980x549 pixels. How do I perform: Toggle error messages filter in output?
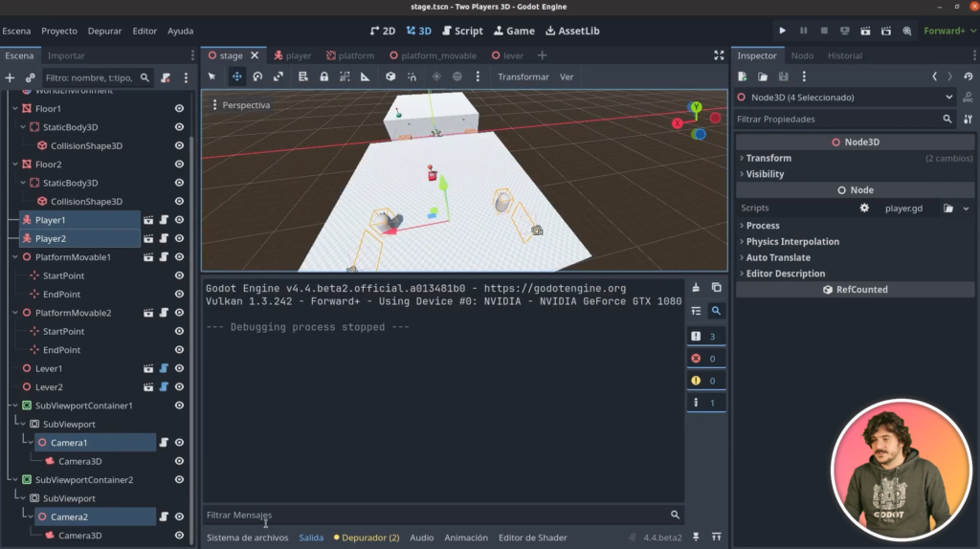(705, 359)
